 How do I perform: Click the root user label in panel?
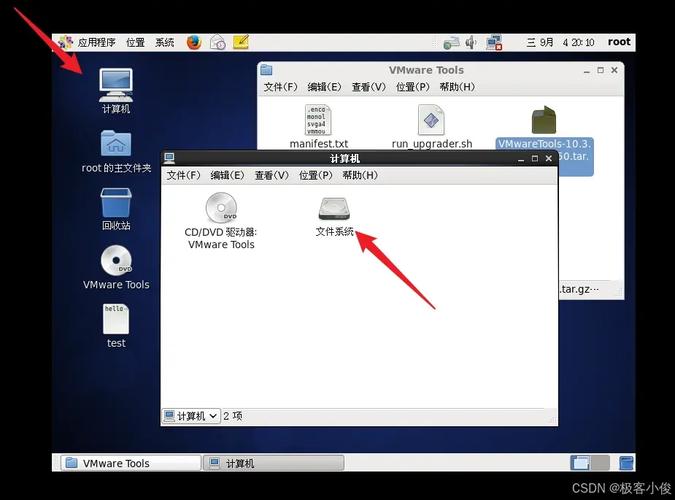tap(619, 42)
